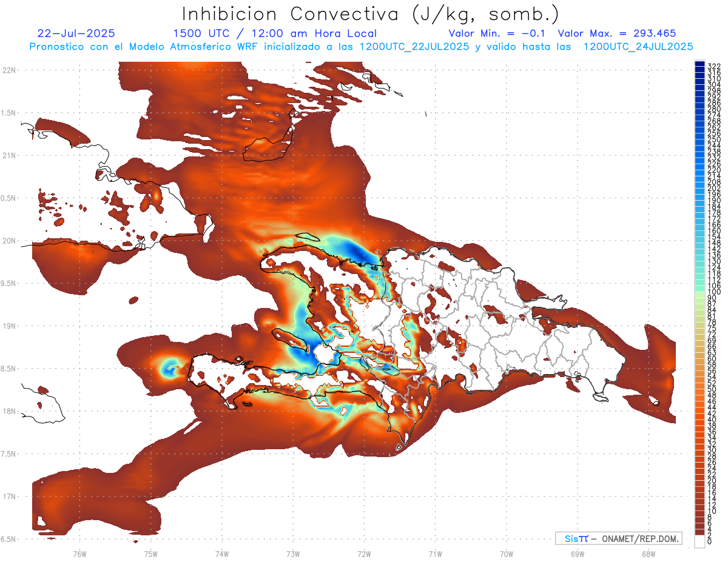Click the "74W" longitude label
The height and width of the screenshot is (562, 728).
(222, 554)
